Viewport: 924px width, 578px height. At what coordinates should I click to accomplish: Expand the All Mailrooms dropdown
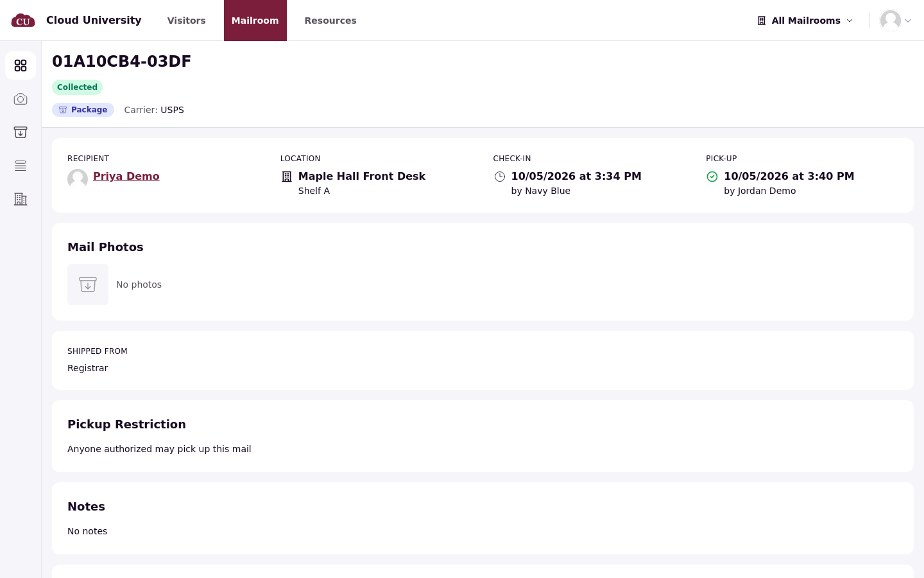pos(806,21)
